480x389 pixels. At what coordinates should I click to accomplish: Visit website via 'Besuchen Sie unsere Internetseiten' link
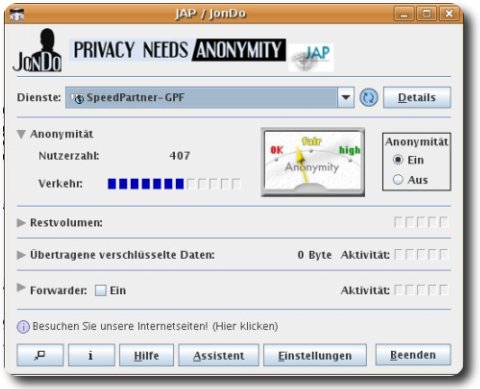pos(155,326)
